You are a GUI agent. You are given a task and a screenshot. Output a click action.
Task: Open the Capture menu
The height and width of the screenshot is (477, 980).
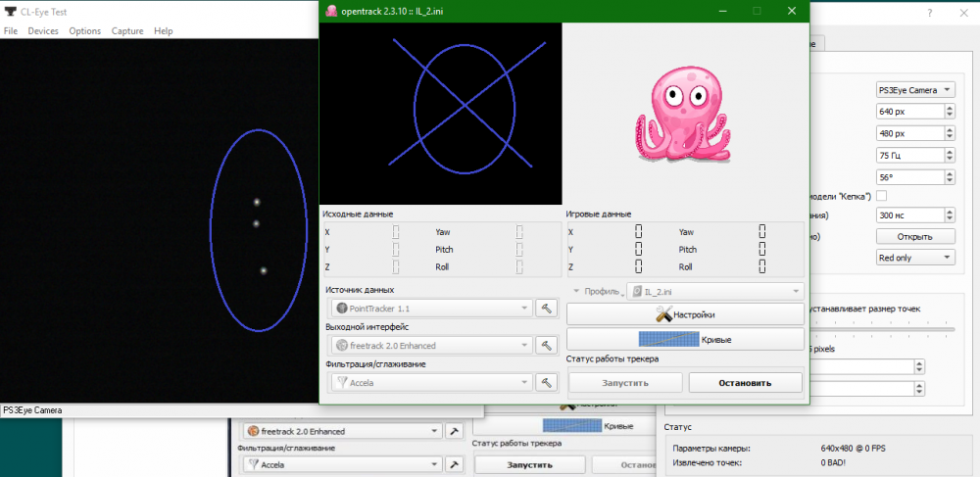coord(127,31)
